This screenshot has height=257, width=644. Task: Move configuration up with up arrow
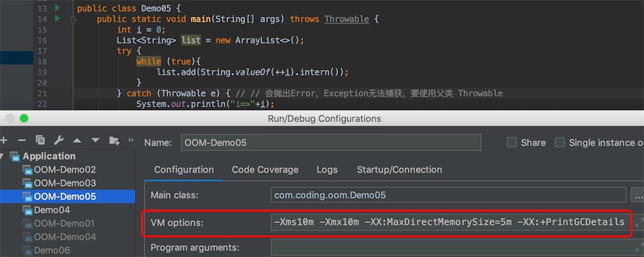pyautogui.click(x=77, y=140)
